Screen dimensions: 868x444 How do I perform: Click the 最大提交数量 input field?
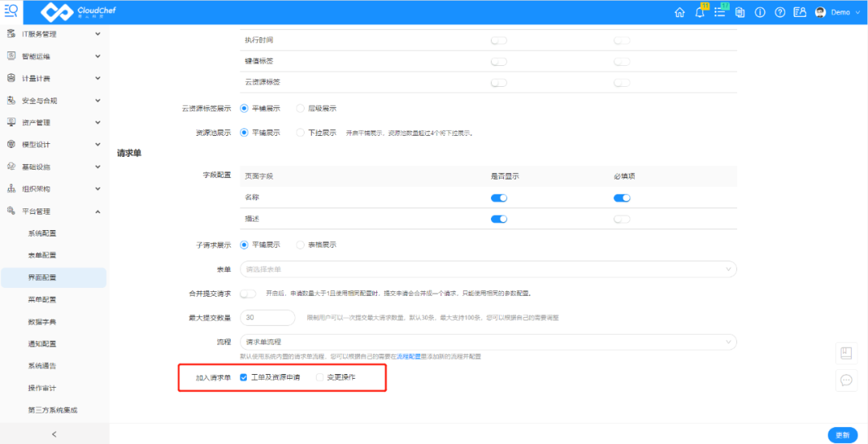coord(268,318)
